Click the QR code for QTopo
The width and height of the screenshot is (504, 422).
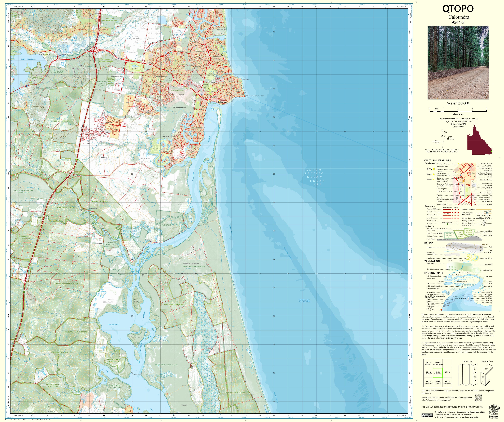point(478,398)
